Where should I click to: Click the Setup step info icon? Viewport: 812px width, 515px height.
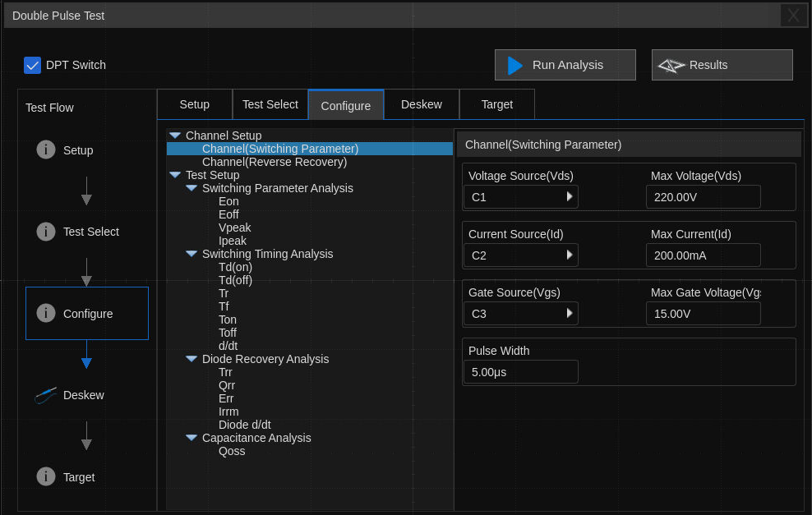click(46, 149)
